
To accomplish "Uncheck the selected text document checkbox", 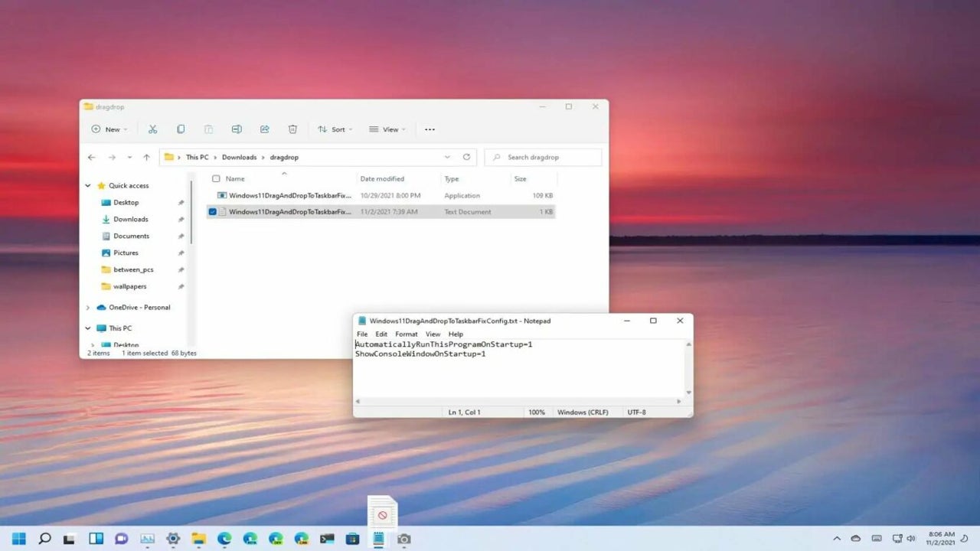I will click(x=213, y=212).
